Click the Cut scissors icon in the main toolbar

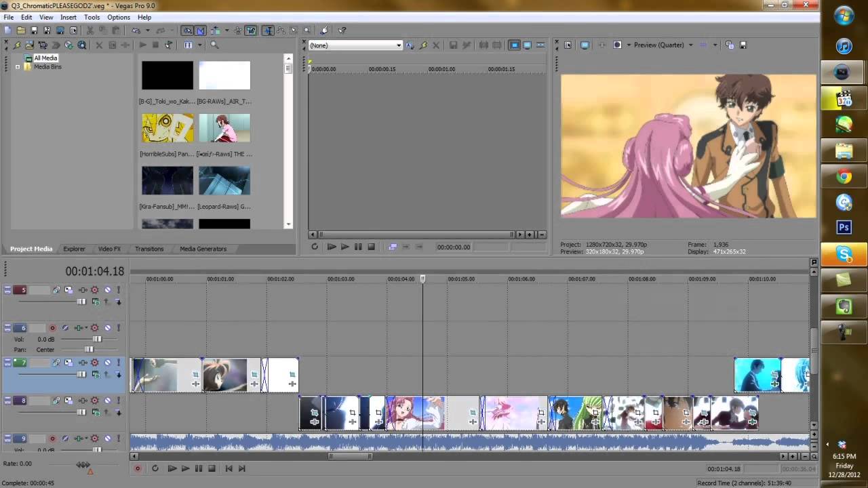(90, 30)
